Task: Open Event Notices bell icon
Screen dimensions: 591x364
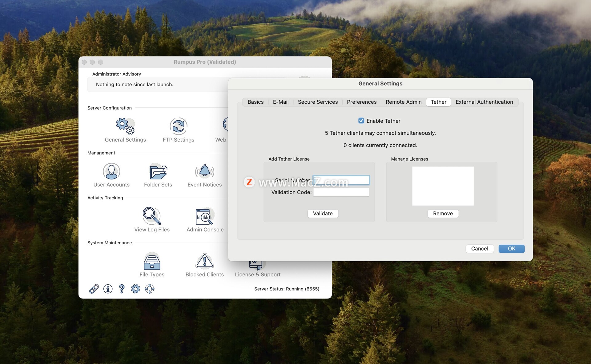Action: tap(205, 171)
